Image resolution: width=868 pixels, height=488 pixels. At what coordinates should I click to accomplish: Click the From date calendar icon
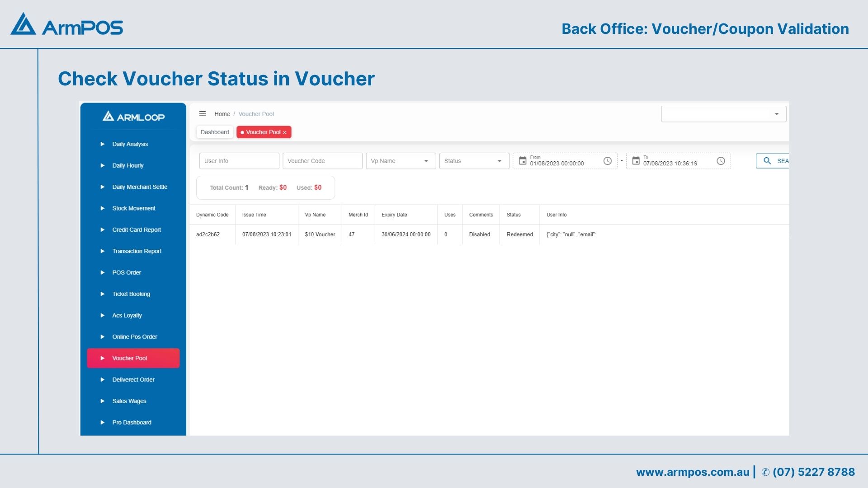523,161
